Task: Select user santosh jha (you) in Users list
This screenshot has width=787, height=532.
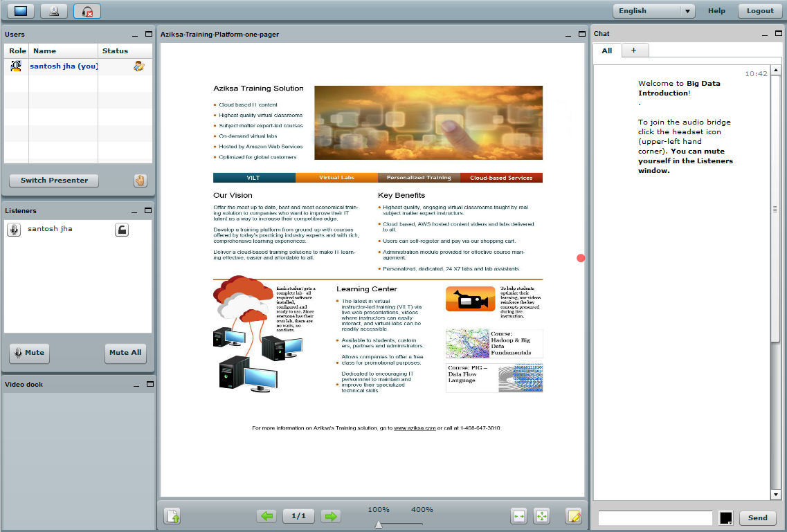Action: point(64,66)
